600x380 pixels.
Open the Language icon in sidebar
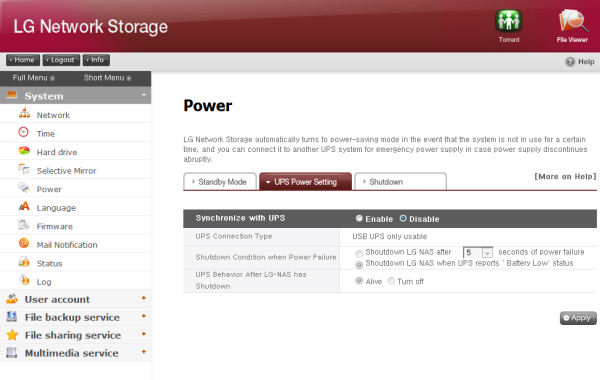[24, 207]
